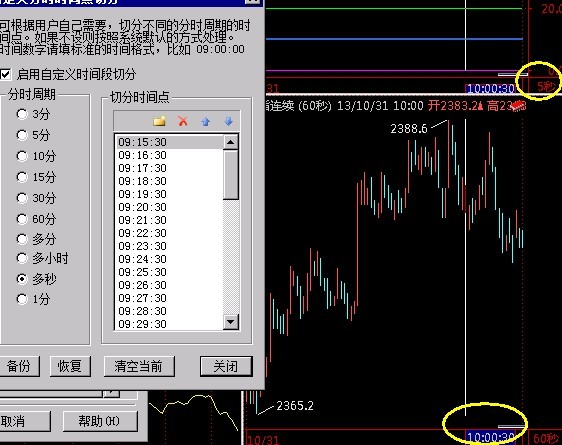Select the 09:21:30 time entry
562x445 pixels.
coord(169,220)
